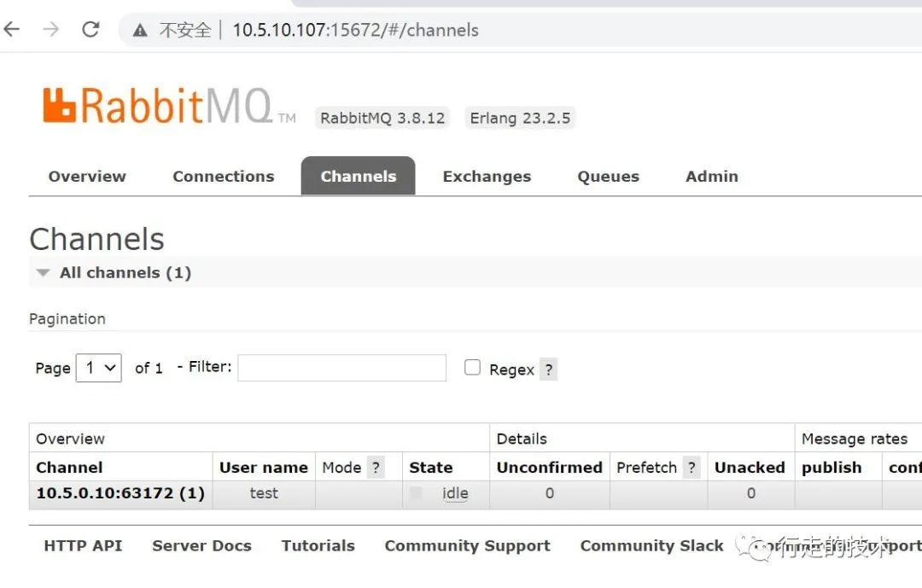Screen dimensions: 922x588
Task: Click the Unconfirmed value 0 cell
Action: pyautogui.click(x=549, y=492)
